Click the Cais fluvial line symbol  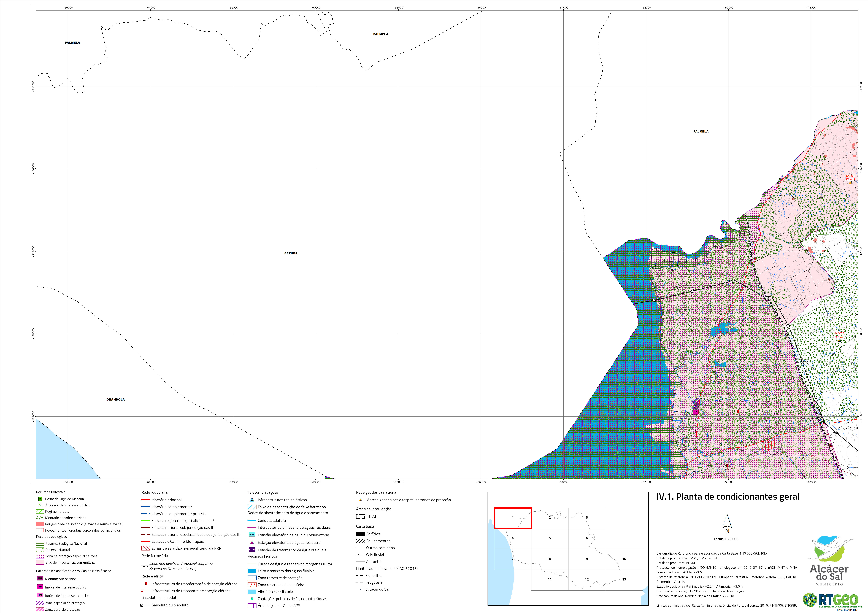point(360,555)
